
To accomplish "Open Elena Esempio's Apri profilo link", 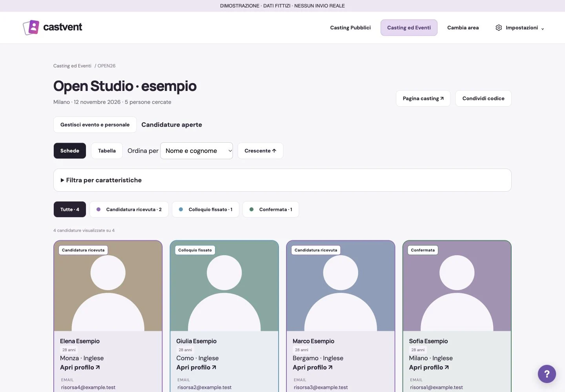I will pyautogui.click(x=80, y=367).
